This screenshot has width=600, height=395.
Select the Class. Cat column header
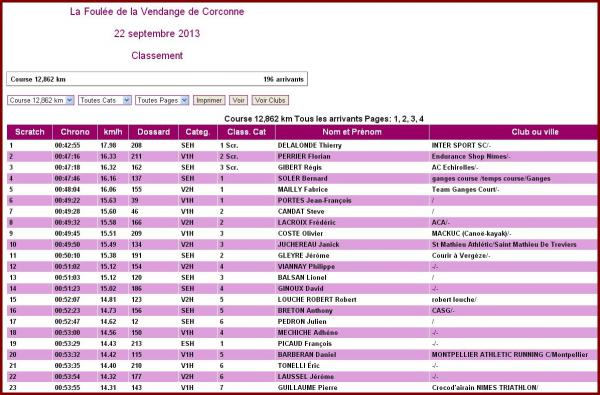[x=246, y=132]
